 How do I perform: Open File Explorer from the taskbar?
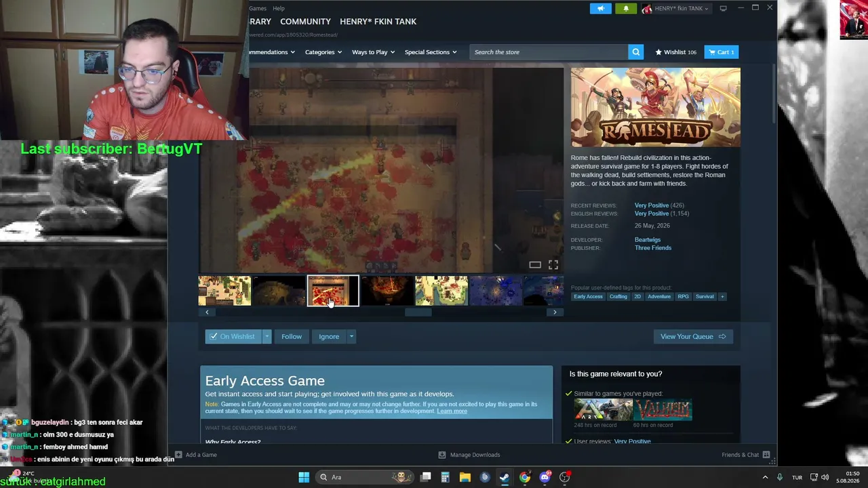pyautogui.click(x=465, y=477)
